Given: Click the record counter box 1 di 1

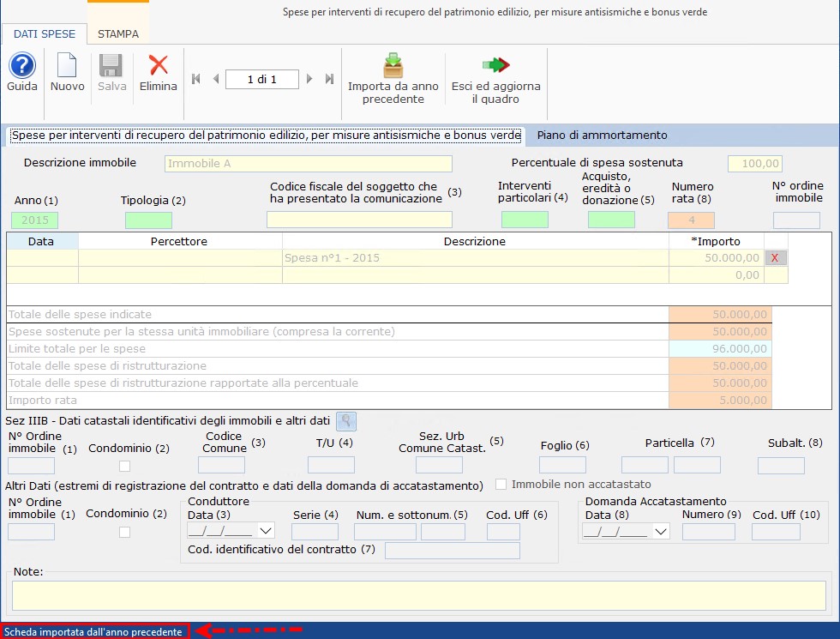Looking at the screenshot, I should coord(262,79).
